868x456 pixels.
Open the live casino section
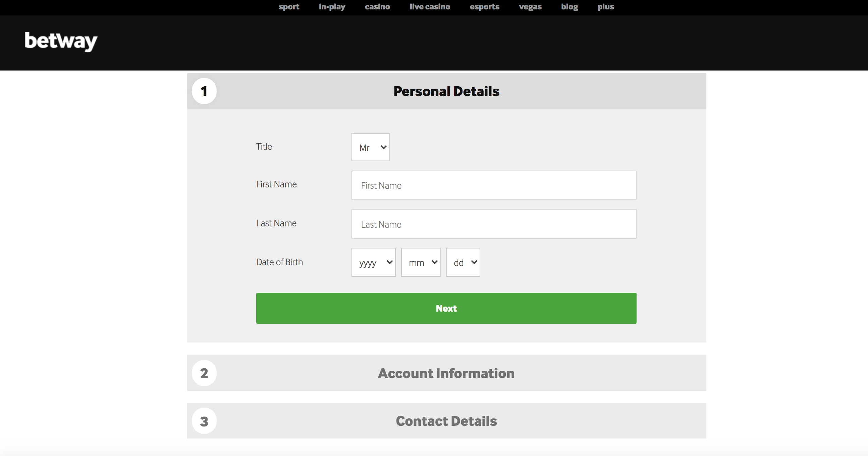(x=430, y=7)
